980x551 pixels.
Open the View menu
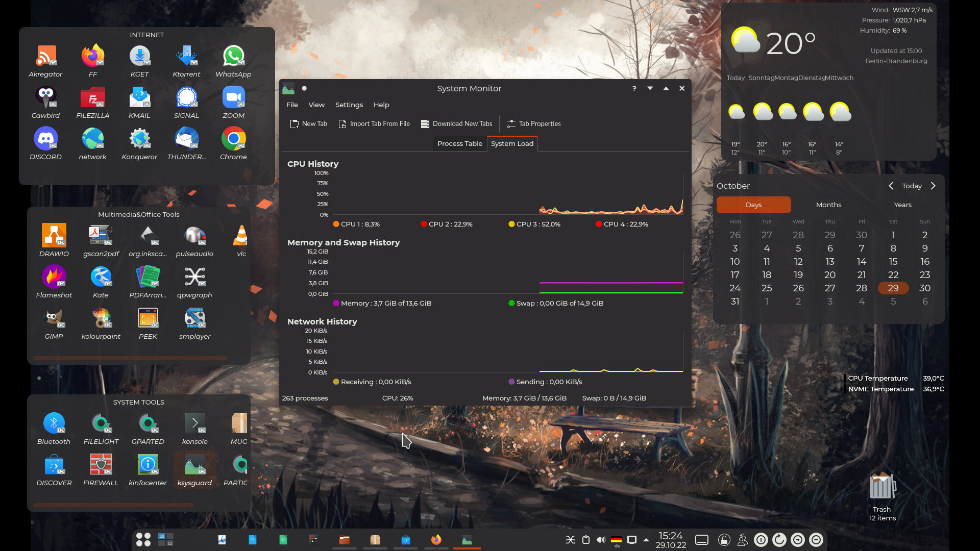click(x=316, y=105)
